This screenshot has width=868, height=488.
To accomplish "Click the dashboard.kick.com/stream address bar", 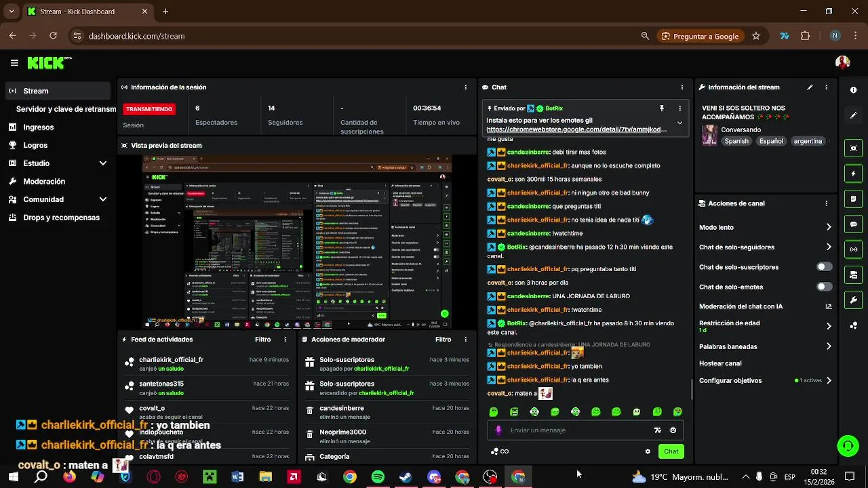I will [x=136, y=36].
